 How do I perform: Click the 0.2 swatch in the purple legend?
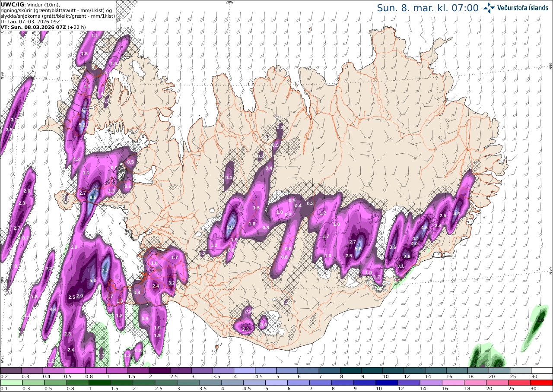tap(10, 370)
